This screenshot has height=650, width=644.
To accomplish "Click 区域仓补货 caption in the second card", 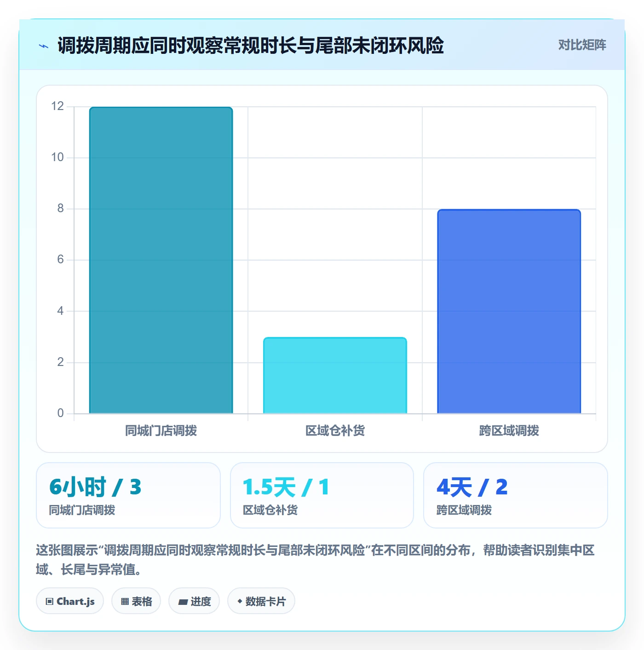I will point(270,510).
